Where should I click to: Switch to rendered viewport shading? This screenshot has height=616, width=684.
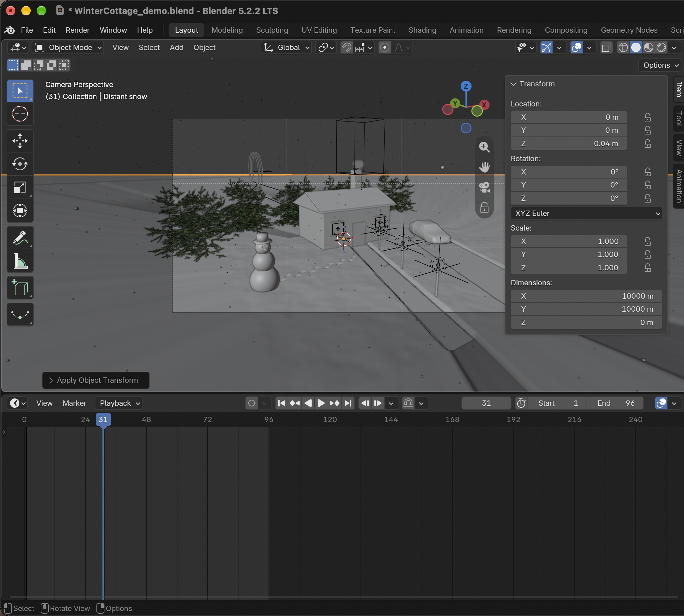click(661, 47)
